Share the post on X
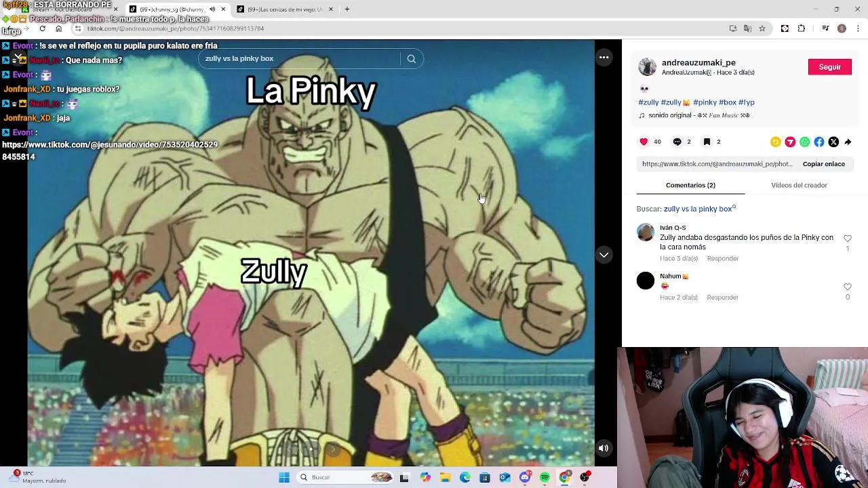The height and width of the screenshot is (488, 868). 833,142
